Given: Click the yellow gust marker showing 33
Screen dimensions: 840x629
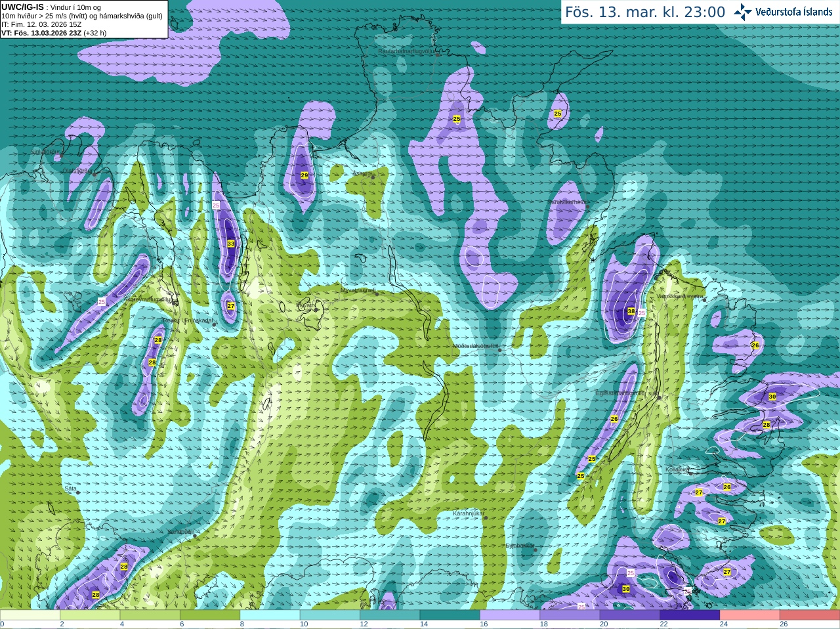Looking at the screenshot, I should (x=231, y=244).
